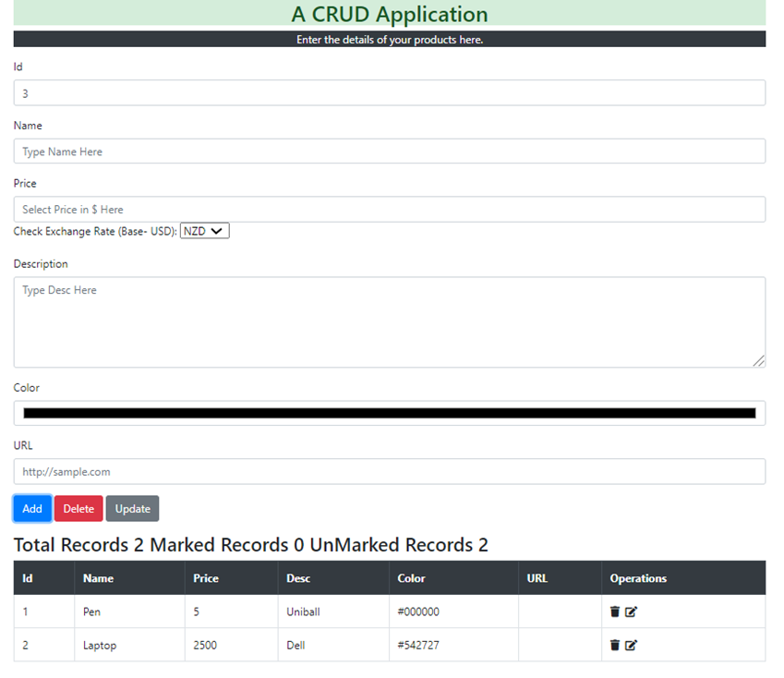This screenshot has width=784, height=678.
Task: Delete the Pen record using trash icon
Action: click(615, 611)
